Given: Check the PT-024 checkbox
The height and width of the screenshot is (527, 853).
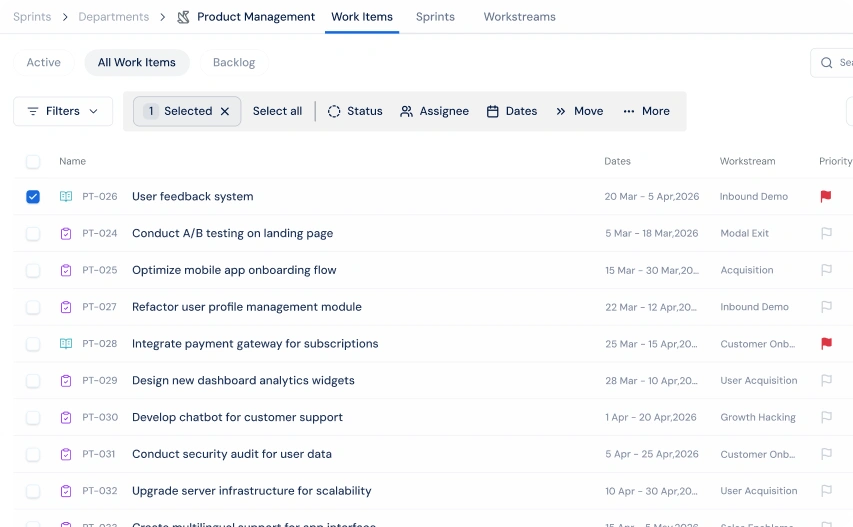Looking at the screenshot, I should (x=33, y=233).
